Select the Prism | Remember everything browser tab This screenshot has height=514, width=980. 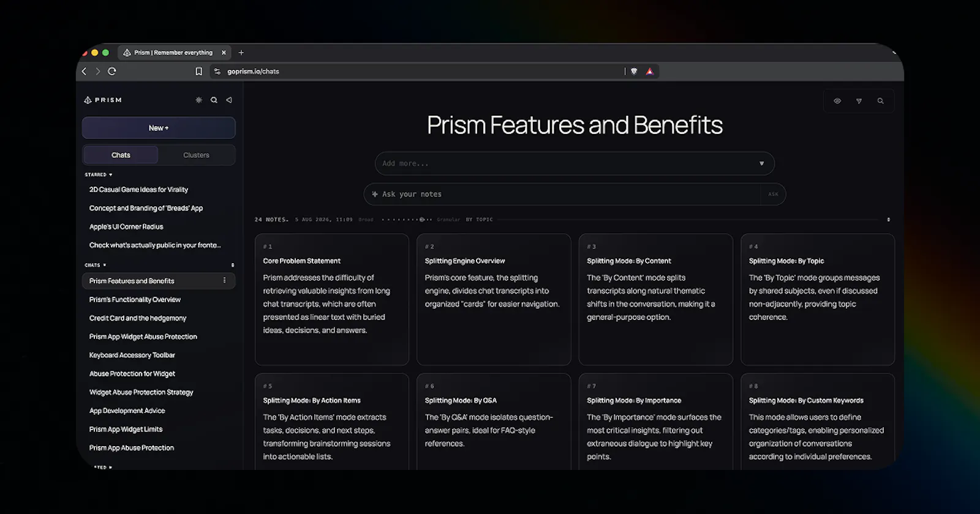coord(174,53)
